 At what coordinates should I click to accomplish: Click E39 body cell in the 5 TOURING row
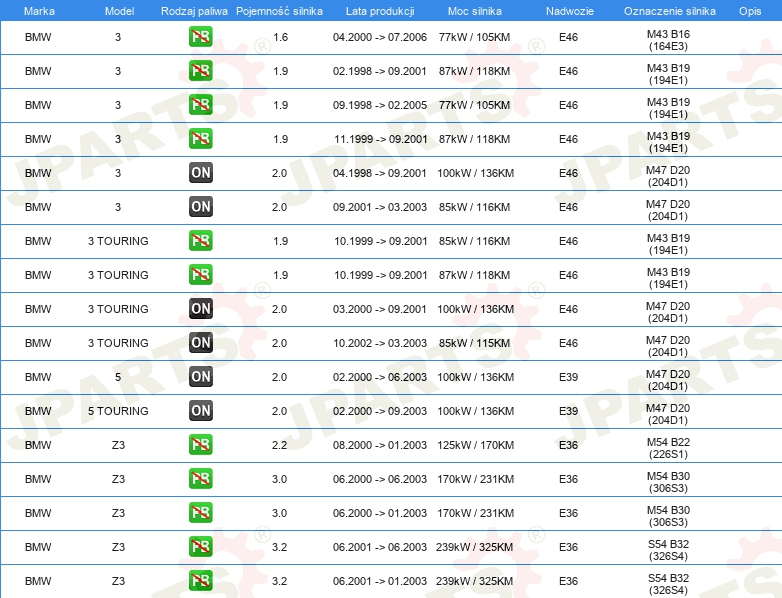(x=568, y=411)
